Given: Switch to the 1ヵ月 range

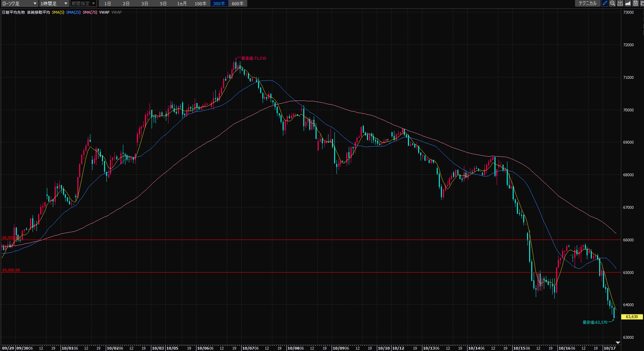Looking at the screenshot, I should click(x=182, y=3).
